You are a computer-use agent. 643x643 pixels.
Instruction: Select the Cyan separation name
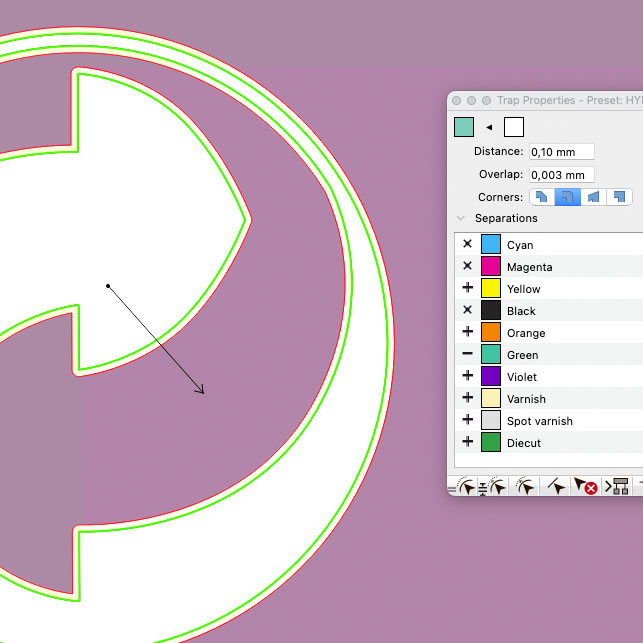[520, 245]
